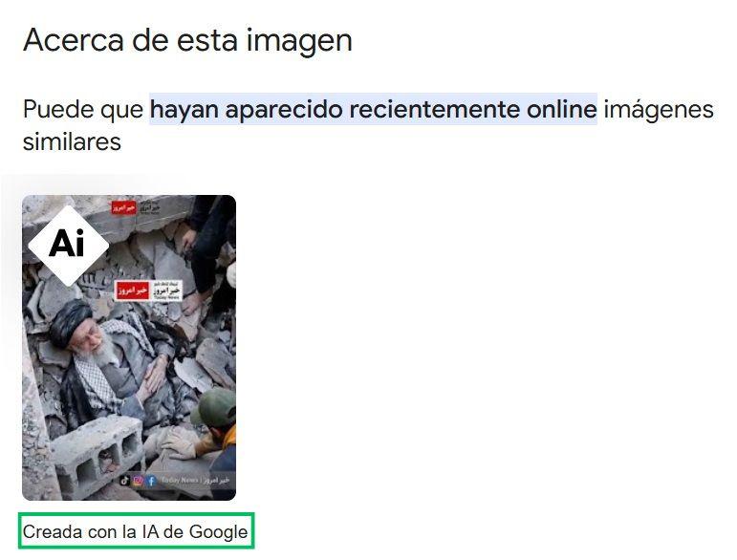Viewport: 737px width, 560px height.
Task: Click the white diamond Ai badge
Action: 69,246
